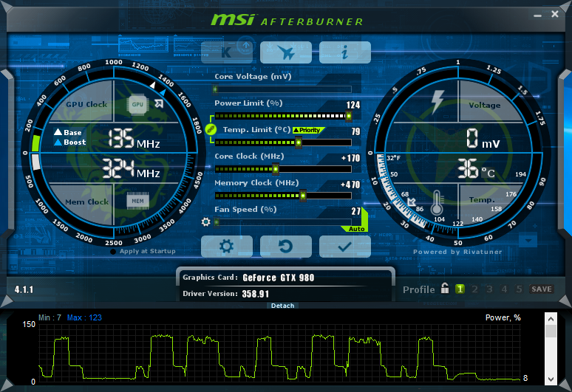Screen dimensions: 572x392
Task: Toggle the temperature limit Priority marker
Action: pos(309,130)
